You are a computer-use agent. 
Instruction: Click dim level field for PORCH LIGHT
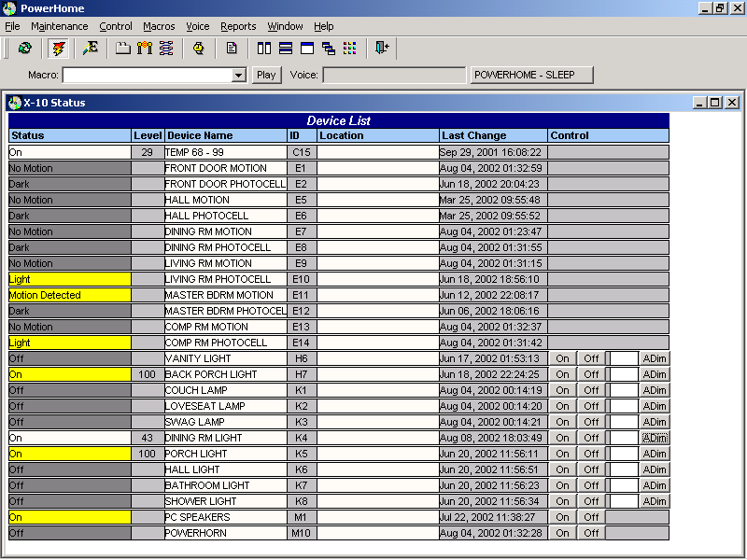click(624, 454)
